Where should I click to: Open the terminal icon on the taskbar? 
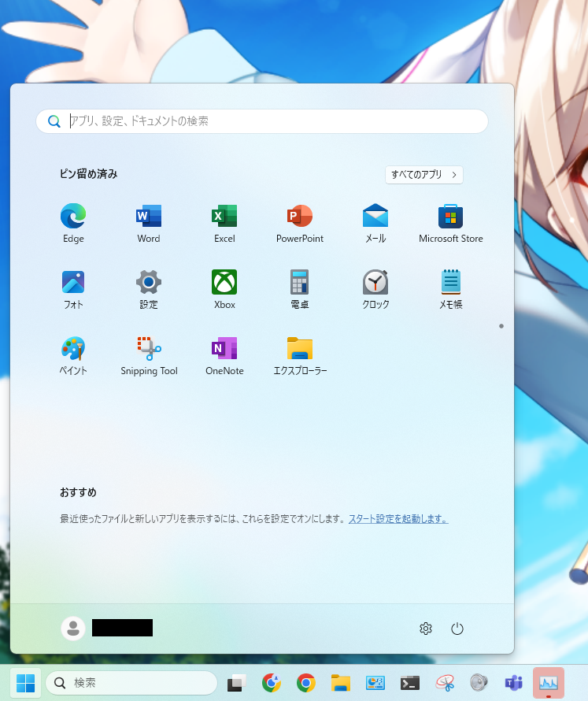tap(410, 683)
